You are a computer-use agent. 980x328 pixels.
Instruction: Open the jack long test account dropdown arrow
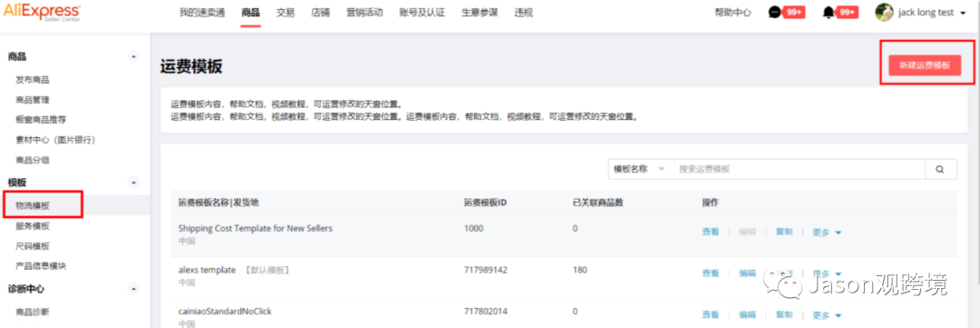(x=962, y=13)
